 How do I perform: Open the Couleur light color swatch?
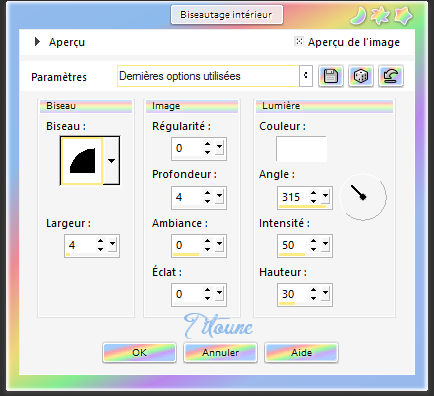301,149
